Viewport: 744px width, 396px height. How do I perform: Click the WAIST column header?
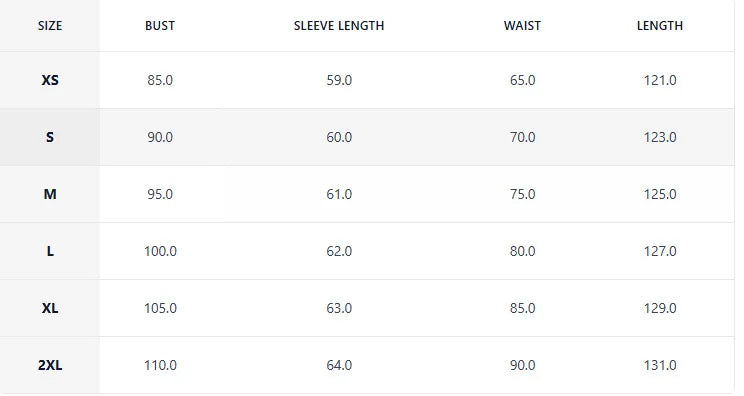point(522,26)
